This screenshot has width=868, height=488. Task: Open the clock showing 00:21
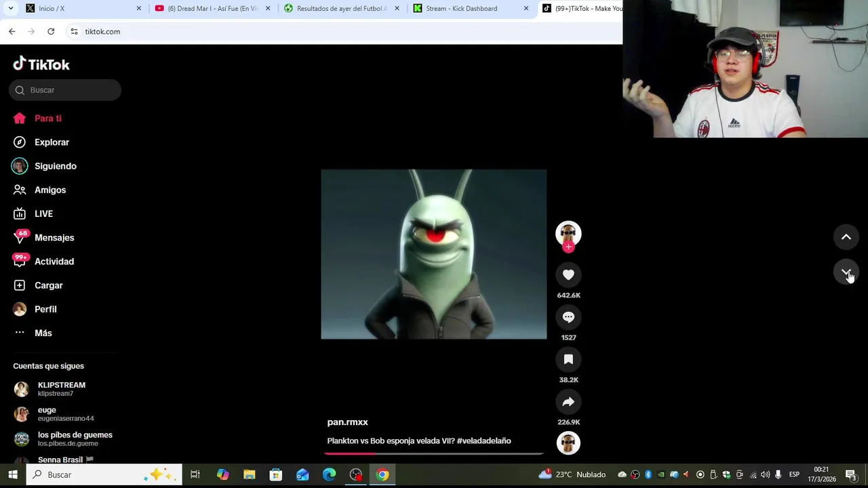pyautogui.click(x=821, y=474)
